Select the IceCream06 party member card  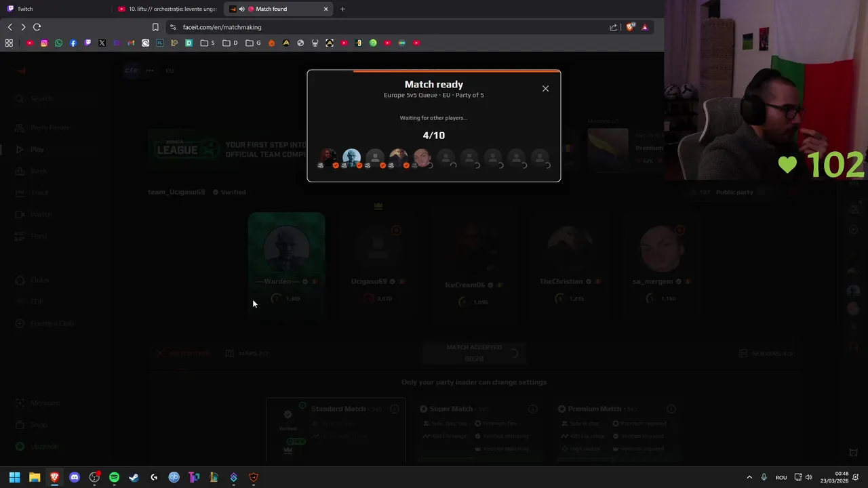point(474,264)
